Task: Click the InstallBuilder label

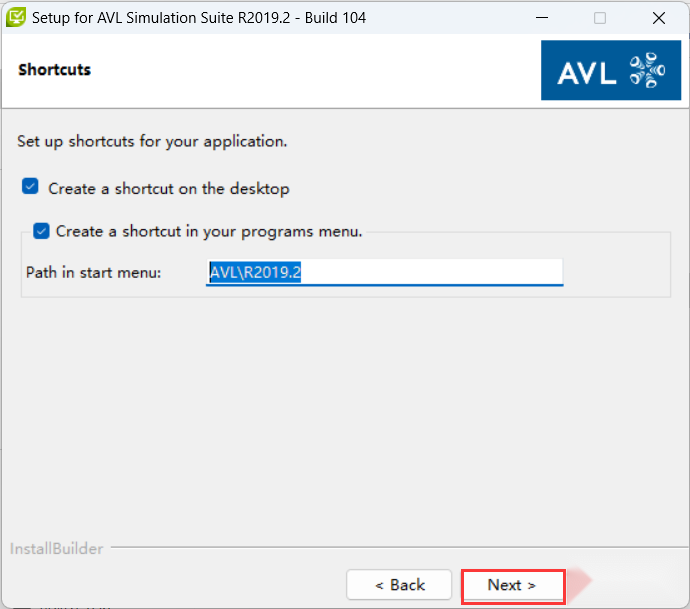Action: [x=56, y=549]
